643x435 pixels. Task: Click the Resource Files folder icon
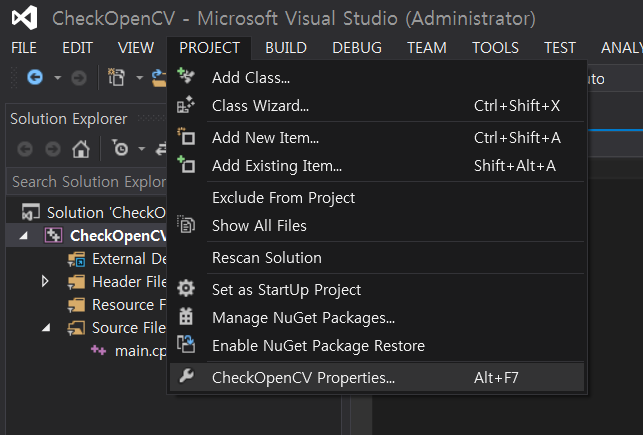77,305
